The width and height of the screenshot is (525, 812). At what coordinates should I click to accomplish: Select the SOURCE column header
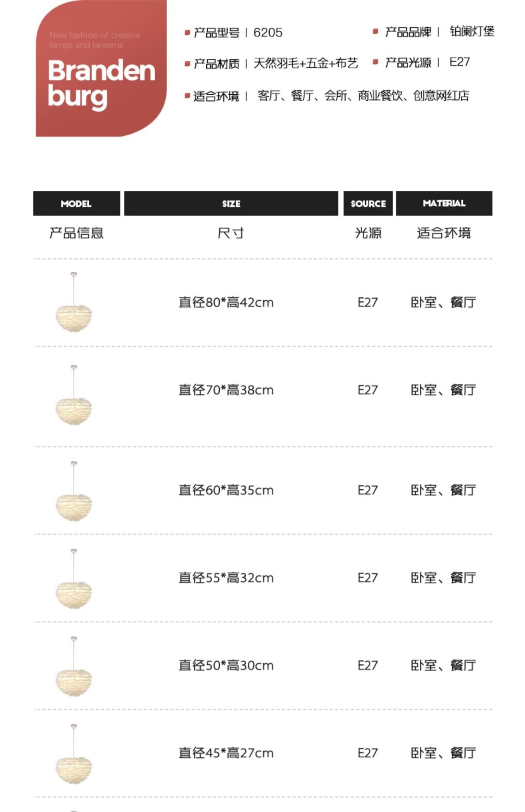(368, 203)
